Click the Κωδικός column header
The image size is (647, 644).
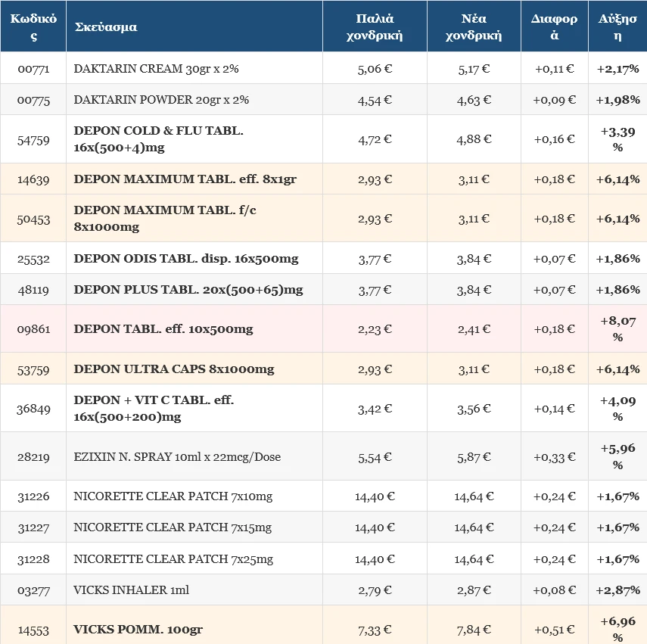[33, 26]
